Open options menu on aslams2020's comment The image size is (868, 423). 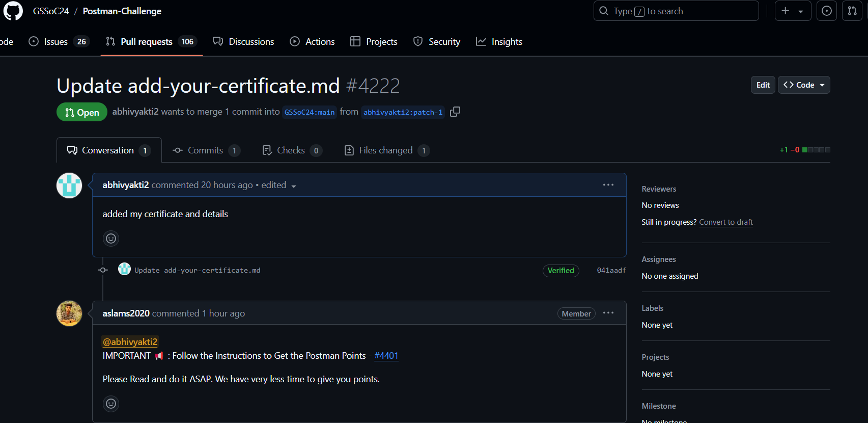tap(608, 313)
